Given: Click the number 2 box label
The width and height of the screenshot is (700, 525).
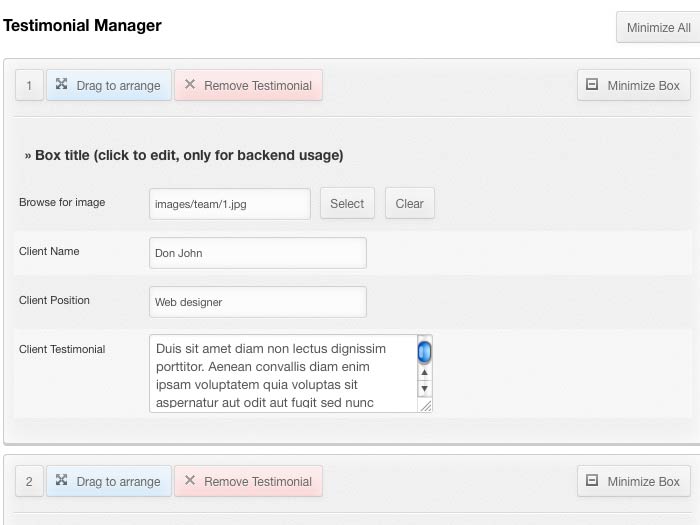Looking at the screenshot, I should coord(29,481).
